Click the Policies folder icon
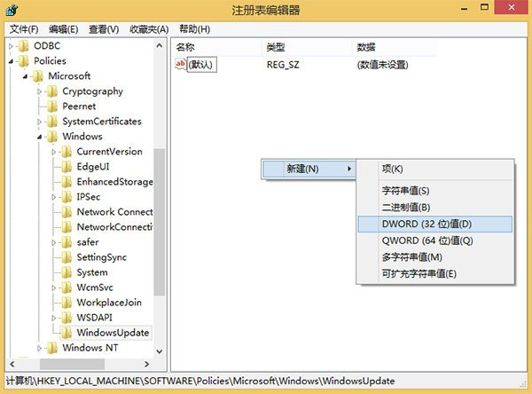The height and width of the screenshot is (394, 532). coord(23,61)
